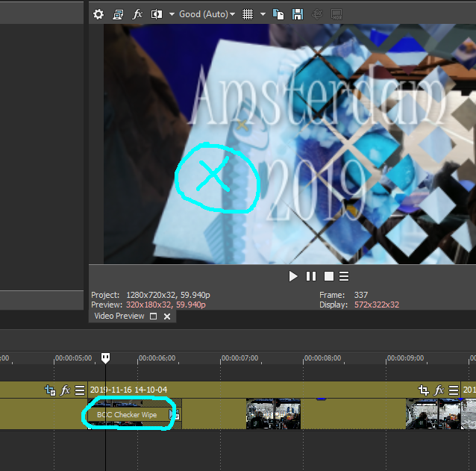Click the 00:00:06;00 ruler mark
Image resolution: width=476 pixels, height=471 pixels.
pyautogui.click(x=157, y=358)
